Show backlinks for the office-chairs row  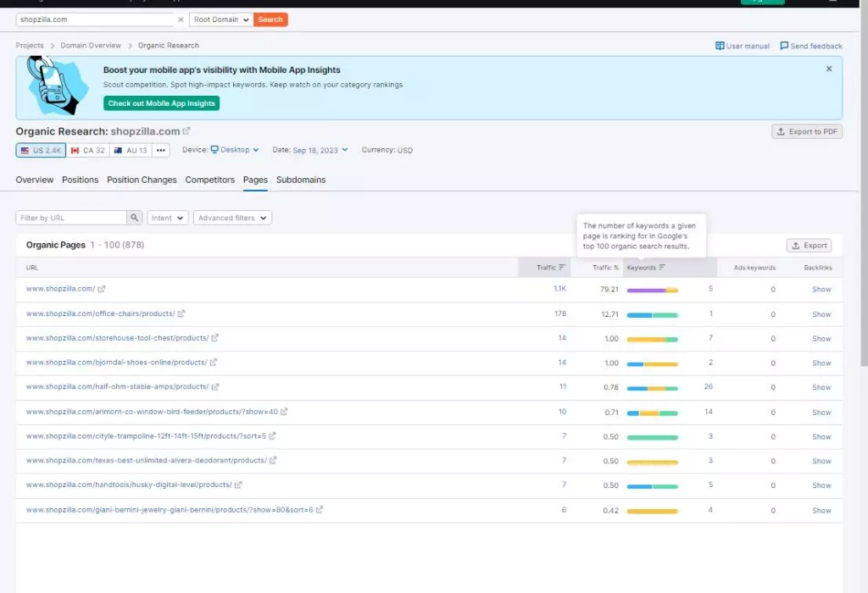point(821,314)
